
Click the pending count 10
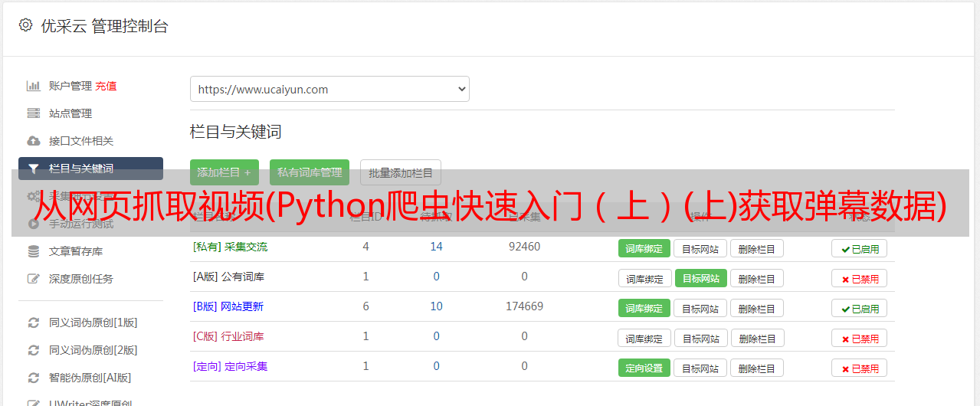coord(437,306)
